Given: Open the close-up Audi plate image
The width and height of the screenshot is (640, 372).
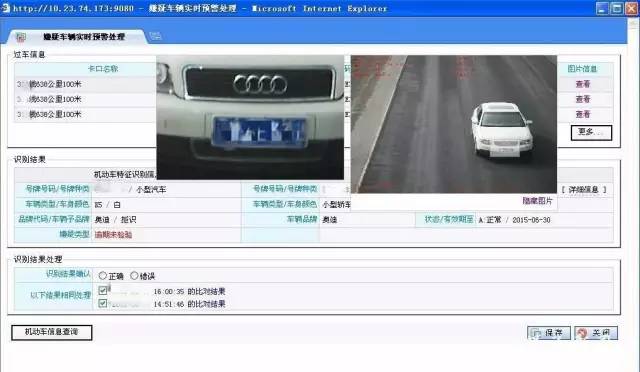Looking at the screenshot, I should (x=250, y=117).
